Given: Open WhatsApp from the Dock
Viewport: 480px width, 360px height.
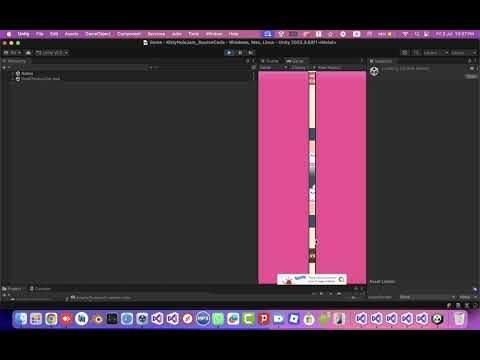Looking at the screenshot, I should click(218, 319).
